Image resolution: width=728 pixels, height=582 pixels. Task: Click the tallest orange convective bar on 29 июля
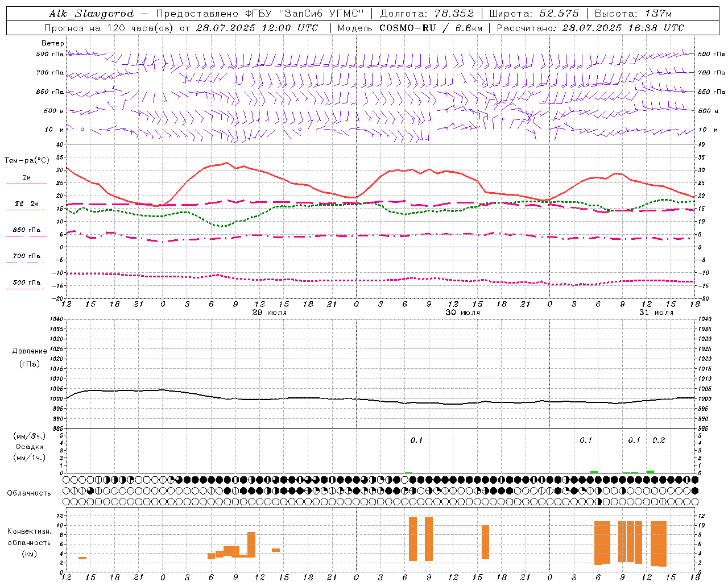tap(251, 544)
